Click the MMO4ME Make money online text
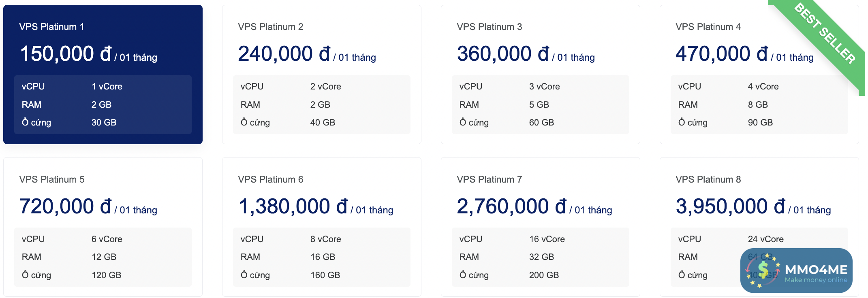Image resolution: width=868 pixels, height=298 pixels. [816, 273]
